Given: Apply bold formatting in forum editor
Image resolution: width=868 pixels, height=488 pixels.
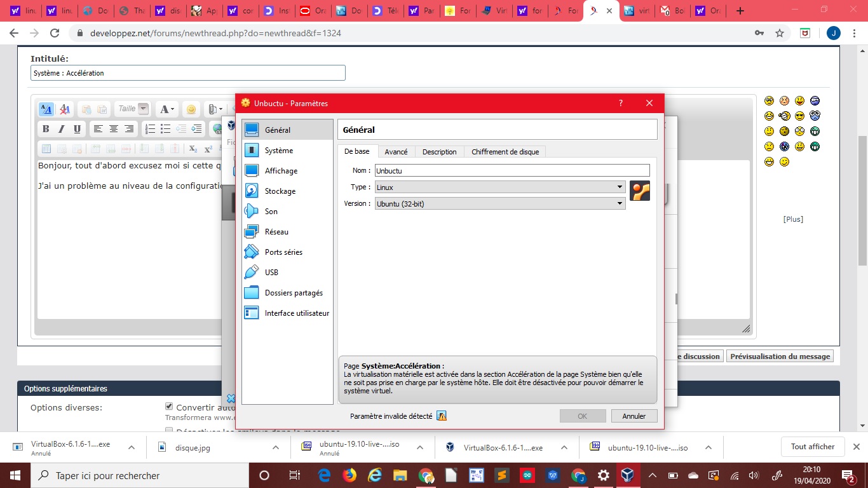Looking at the screenshot, I should tap(46, 129).
